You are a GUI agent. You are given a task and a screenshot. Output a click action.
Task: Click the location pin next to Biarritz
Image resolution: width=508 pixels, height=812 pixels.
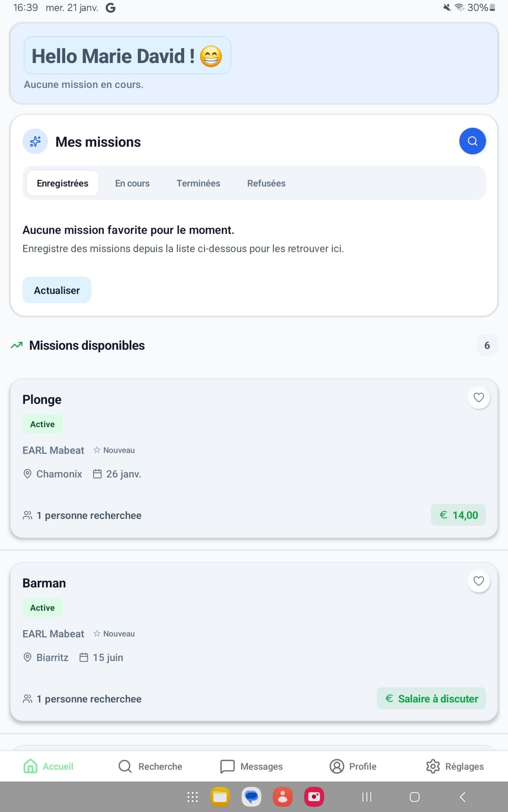point(27,657)
